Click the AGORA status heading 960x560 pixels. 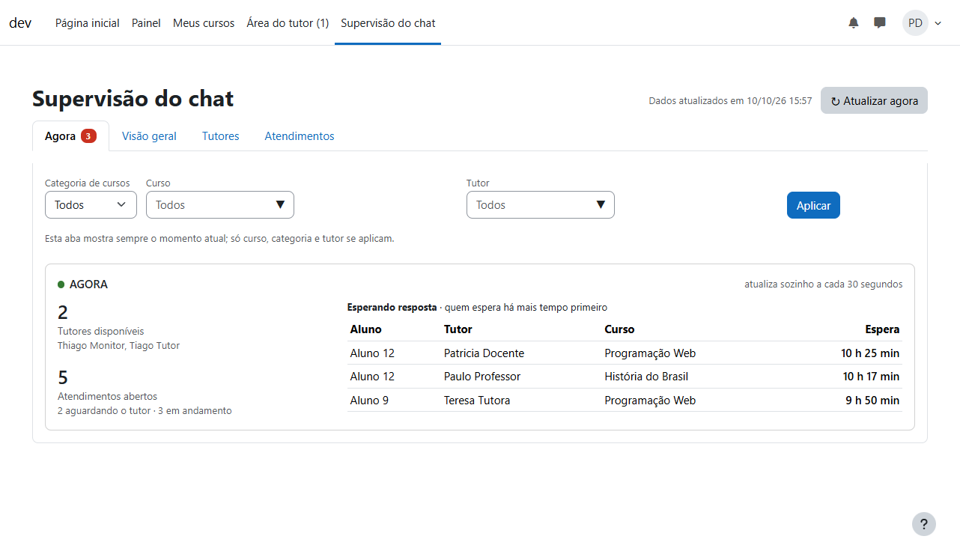88,284
